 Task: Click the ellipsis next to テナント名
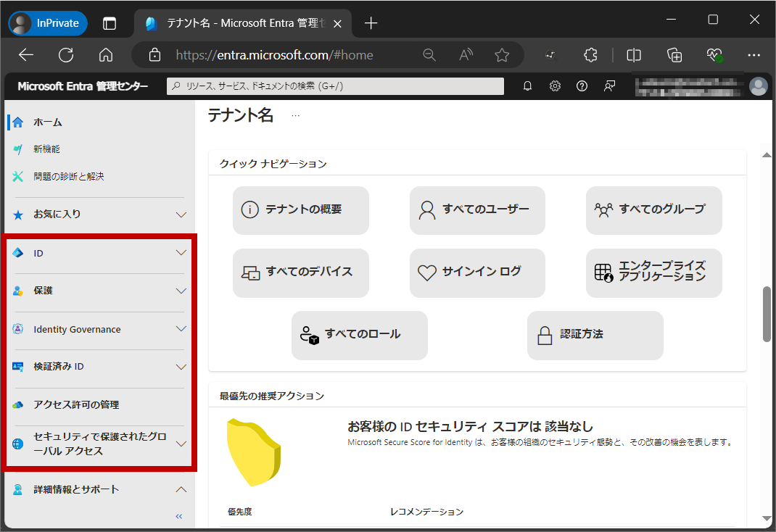tap(295, 116)
